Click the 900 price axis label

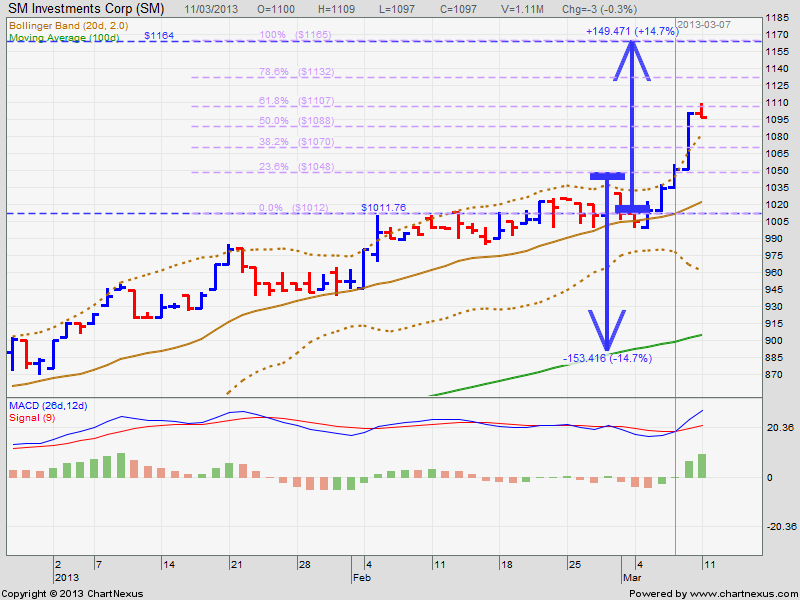click(x=776, y=341)
